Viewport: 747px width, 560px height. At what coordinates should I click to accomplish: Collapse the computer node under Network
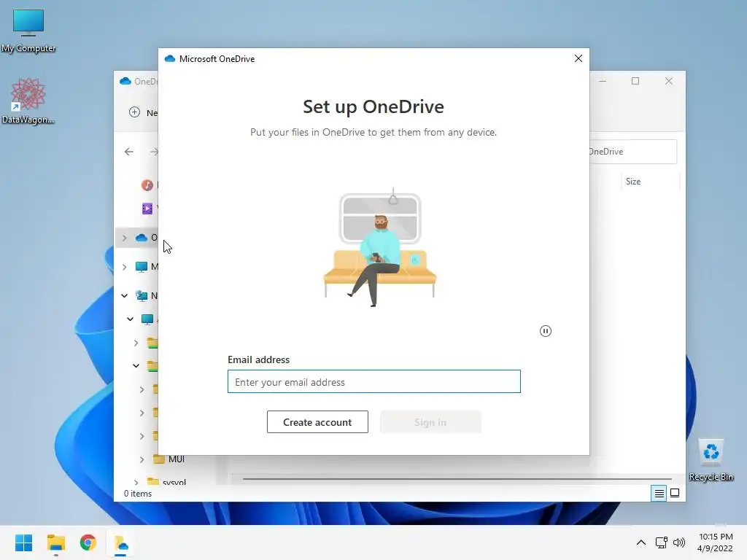pyautogui.click(x=130, y=319)
